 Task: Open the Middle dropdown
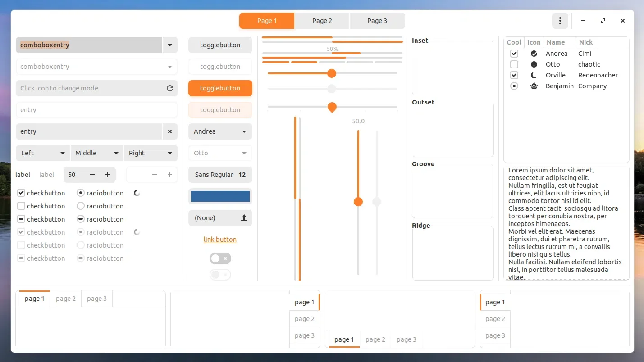(x=97, y=153)
